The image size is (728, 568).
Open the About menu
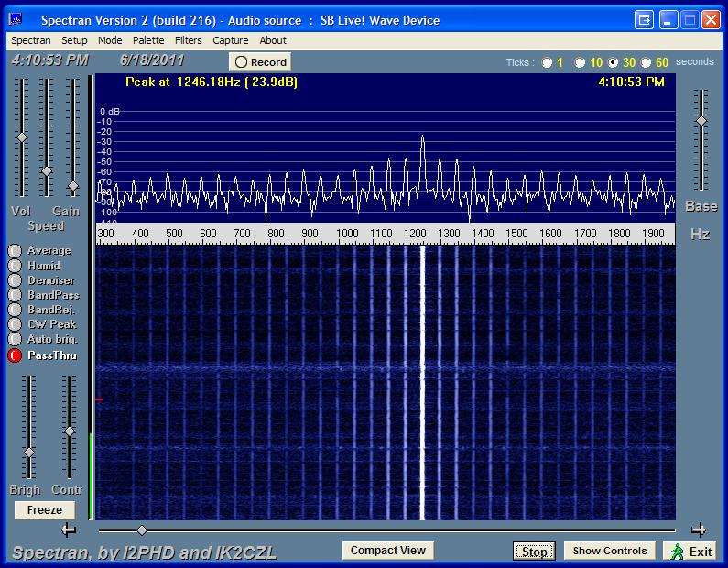tap(273, 40)
